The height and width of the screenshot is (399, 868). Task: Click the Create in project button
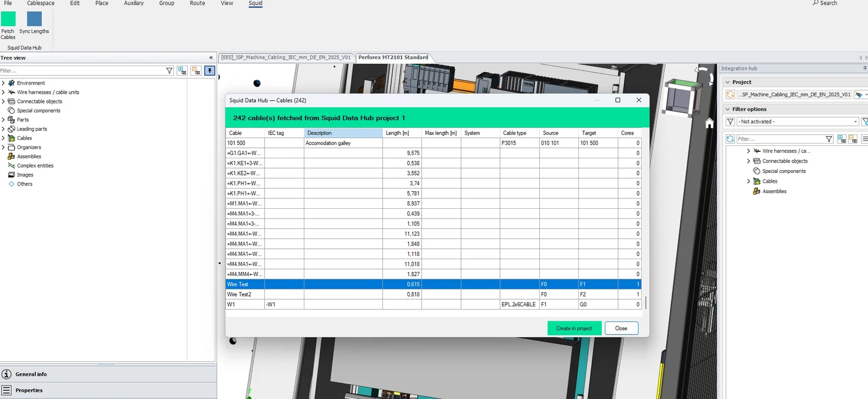pos(575,328)
